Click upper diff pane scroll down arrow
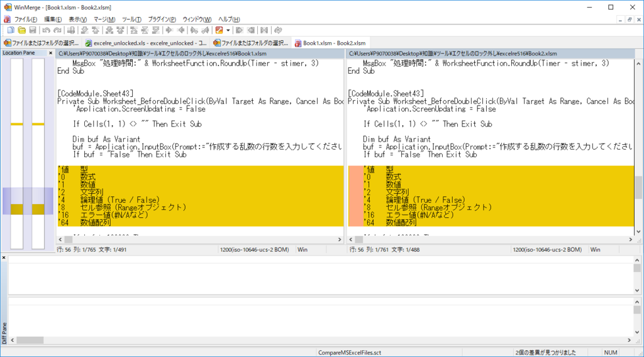 point(637,290)
